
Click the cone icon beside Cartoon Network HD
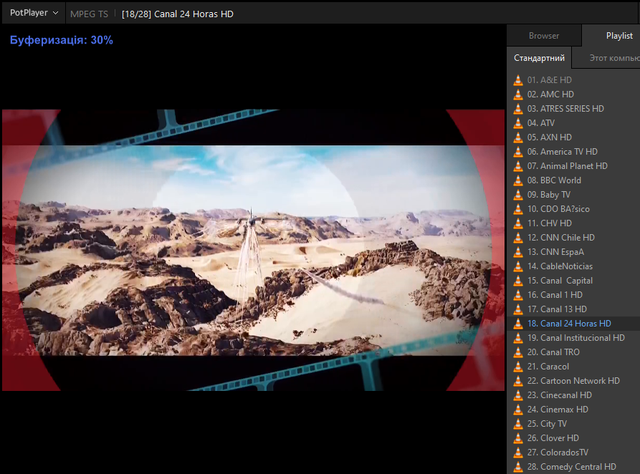pyautogui.click(x=518, y=381)
